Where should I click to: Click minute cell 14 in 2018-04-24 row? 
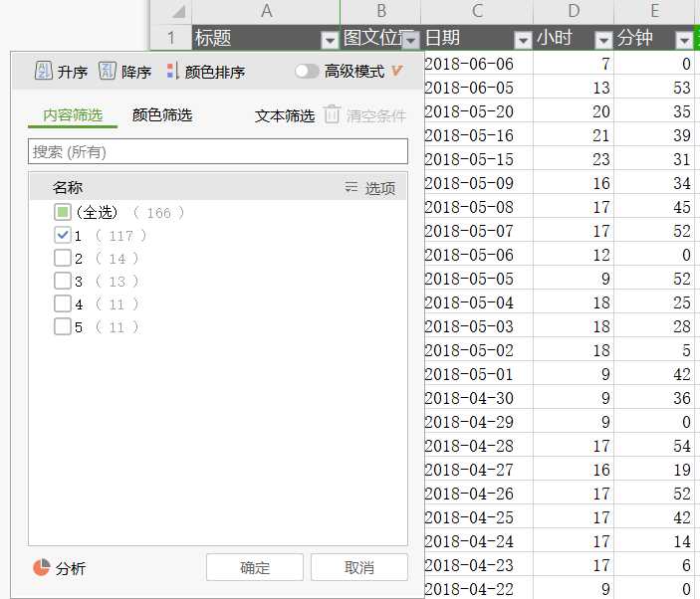(x=654, y=541)
